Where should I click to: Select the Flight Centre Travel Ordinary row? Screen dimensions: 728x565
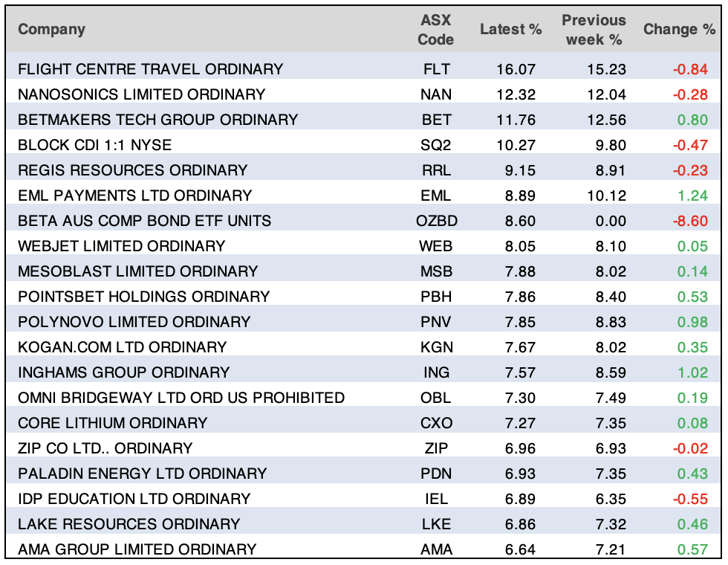(150, 69)
